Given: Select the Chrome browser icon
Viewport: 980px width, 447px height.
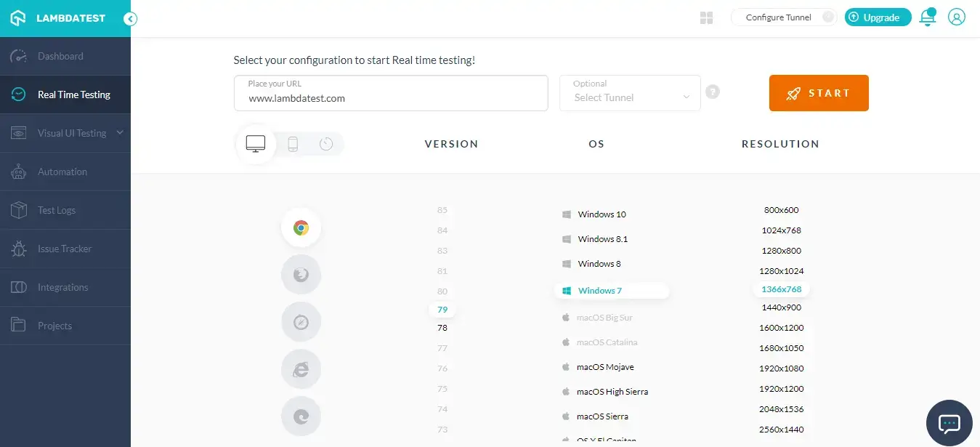Looking at the screenshot, I should click(x=301, y=227).
